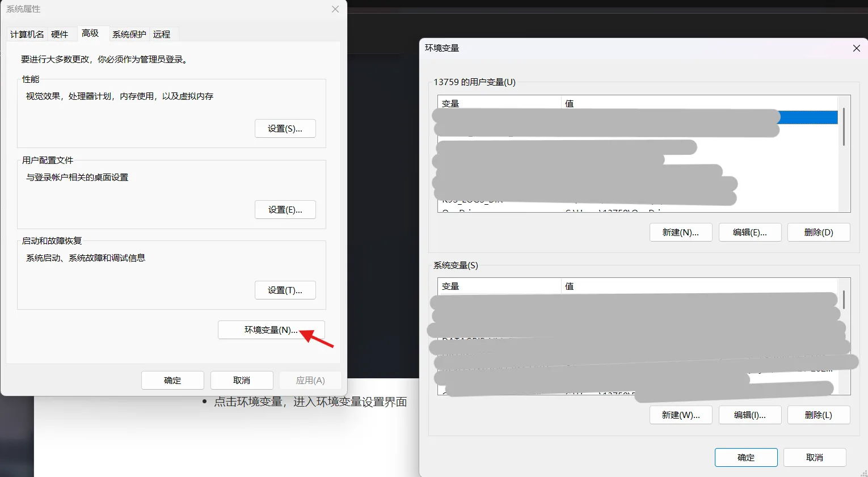Open the 远程 tab
Image resolution: width=868 pixels, height=477 pixels.
point(162,34)
